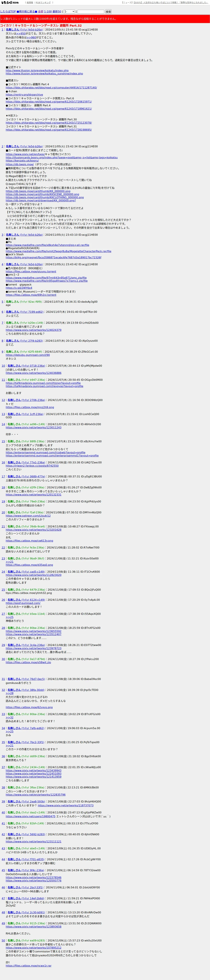
Task: Open catbox cw613y.png link
Action: pos(29,541)
